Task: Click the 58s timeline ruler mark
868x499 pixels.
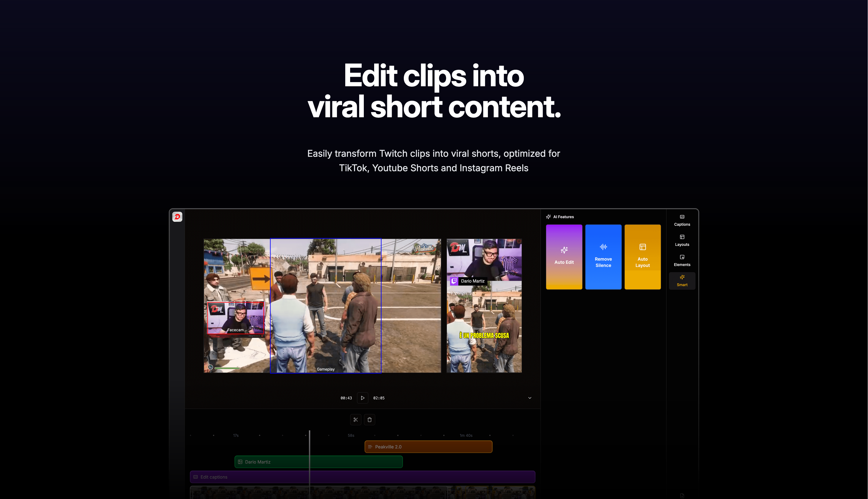Action: (351, 435)
